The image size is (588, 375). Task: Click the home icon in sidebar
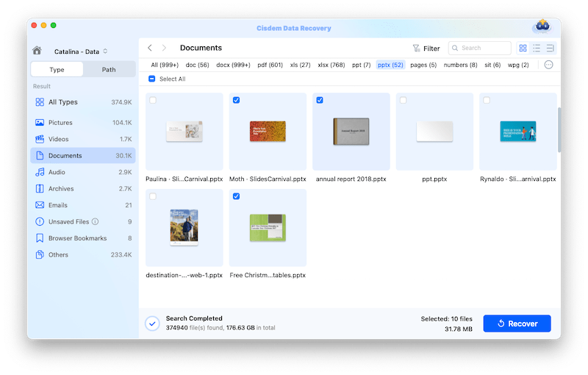tap(37, 50)
